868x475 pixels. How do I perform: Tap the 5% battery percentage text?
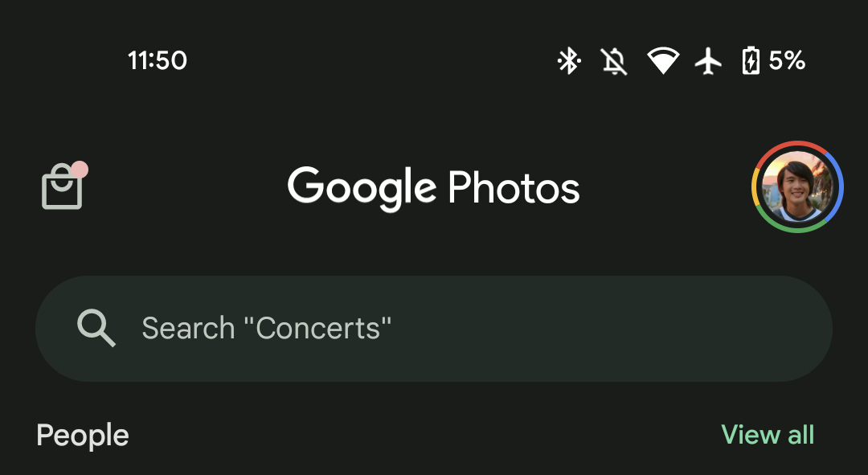click(x=787, y=60)
